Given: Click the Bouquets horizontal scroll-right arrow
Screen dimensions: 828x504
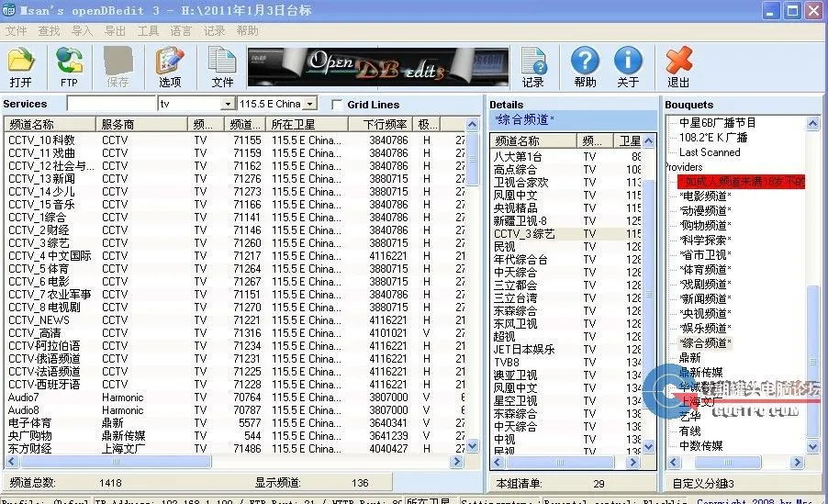Looking at the screenshot, I should coord(798,463).
